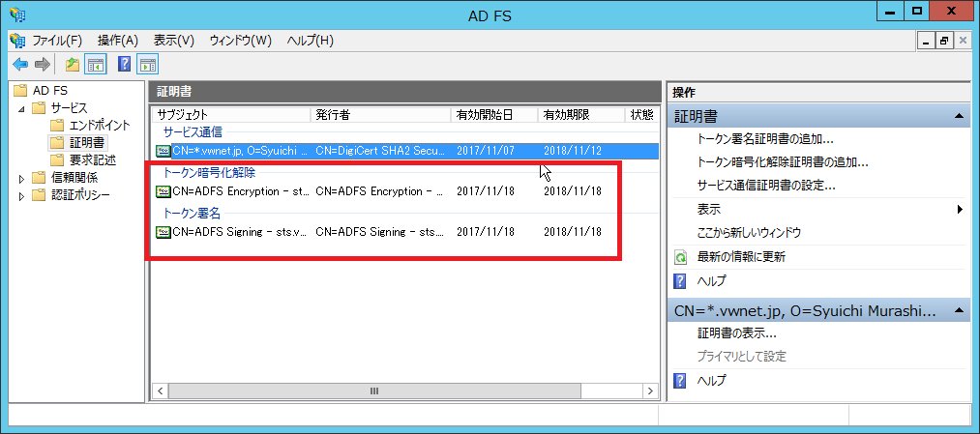The width and height of the screenshot is (980, 434).
Task: Collapse the サービス tree node
Action: pyautogui.click(x=22, y=108)
